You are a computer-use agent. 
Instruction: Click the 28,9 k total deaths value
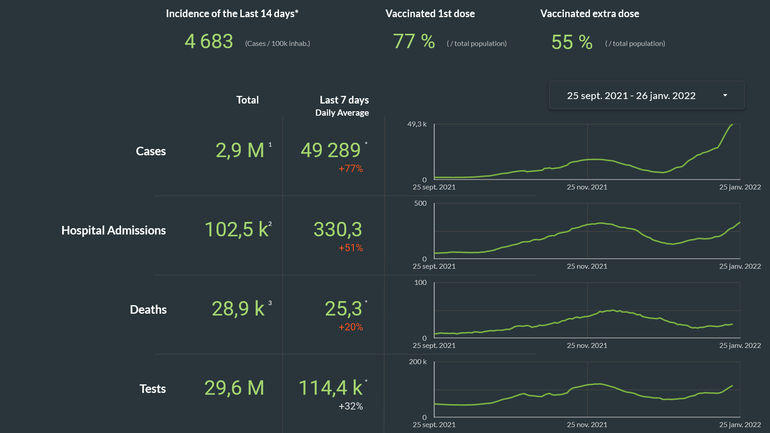click(238, 308)
